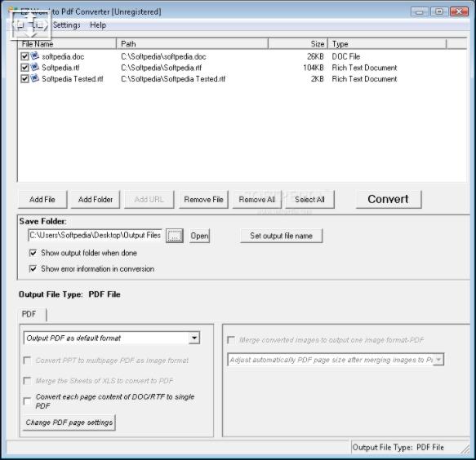Toggle Show output folder when done

coord(33,253)
